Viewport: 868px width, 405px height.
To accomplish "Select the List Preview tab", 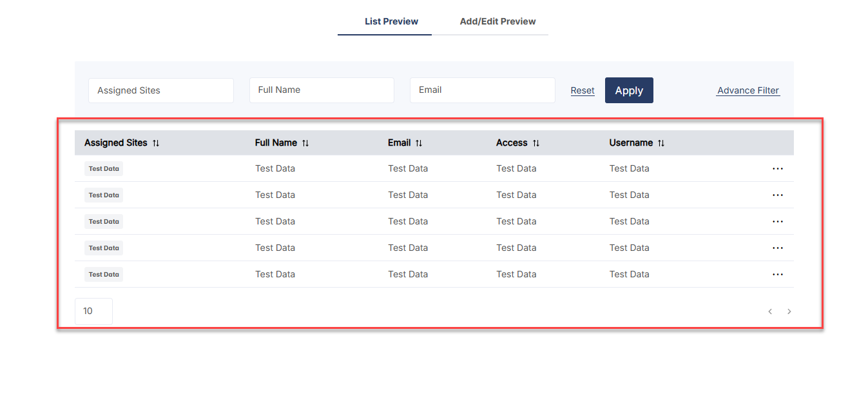I will coord(391,21).
